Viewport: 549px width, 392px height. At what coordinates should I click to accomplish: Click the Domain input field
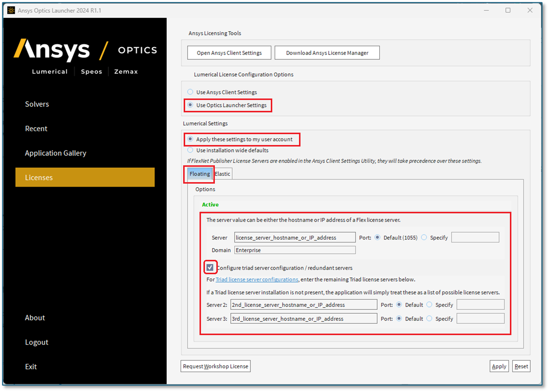[295, 250]
